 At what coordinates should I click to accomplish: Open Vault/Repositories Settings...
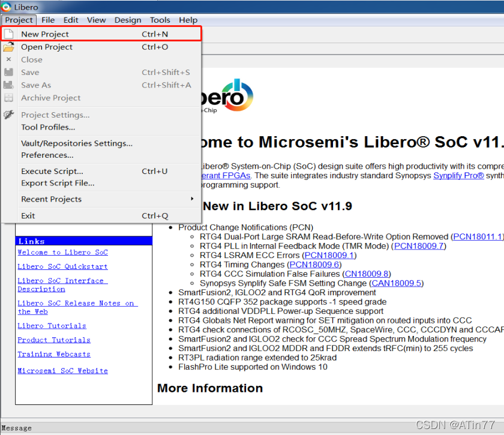click(101, 143)
